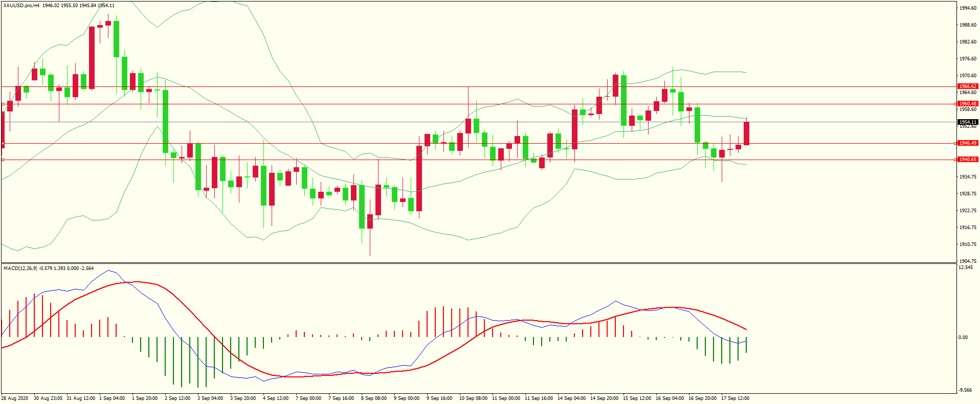Click the 0.00 MACD zero level label
This screenshot has width=980, height=404.
coord(963,337)
